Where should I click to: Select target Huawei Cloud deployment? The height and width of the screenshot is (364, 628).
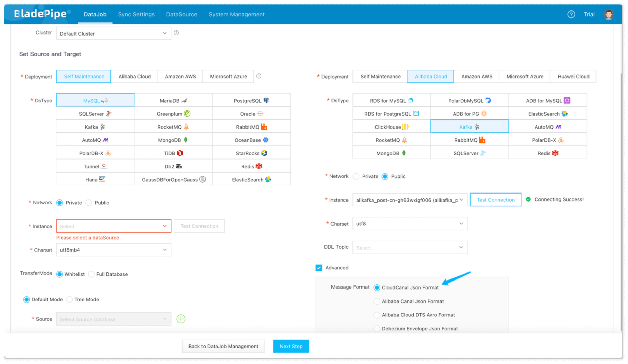click(x=573, y=76)
